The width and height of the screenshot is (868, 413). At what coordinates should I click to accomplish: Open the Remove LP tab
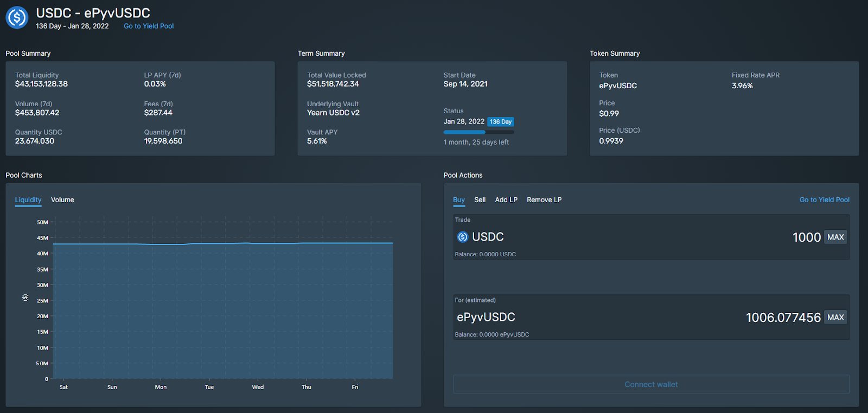tap(544, 200)
